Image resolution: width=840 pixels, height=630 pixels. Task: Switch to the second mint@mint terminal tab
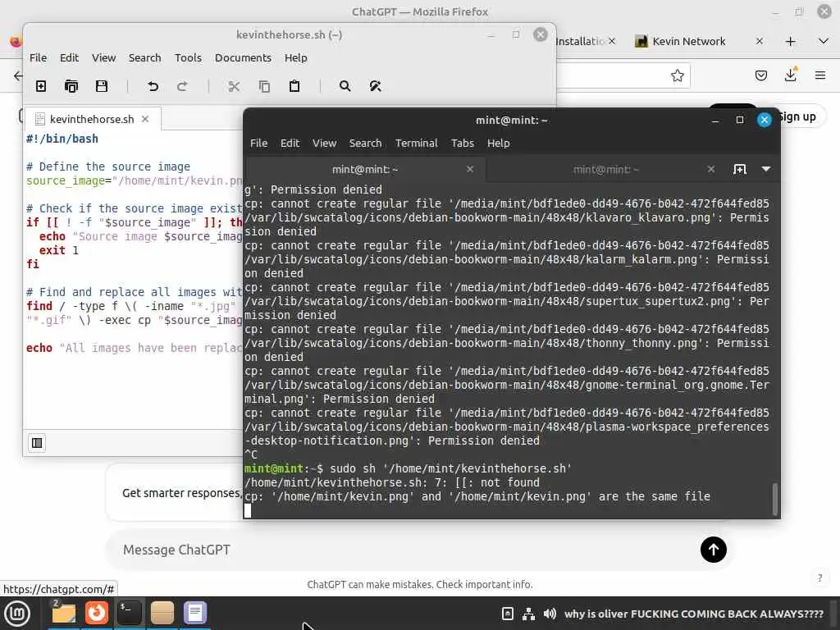click(x=605, y=169)
